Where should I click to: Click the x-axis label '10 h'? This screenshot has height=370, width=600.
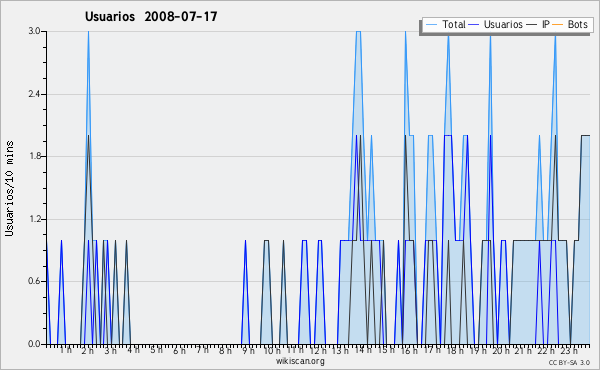(271, 350)
